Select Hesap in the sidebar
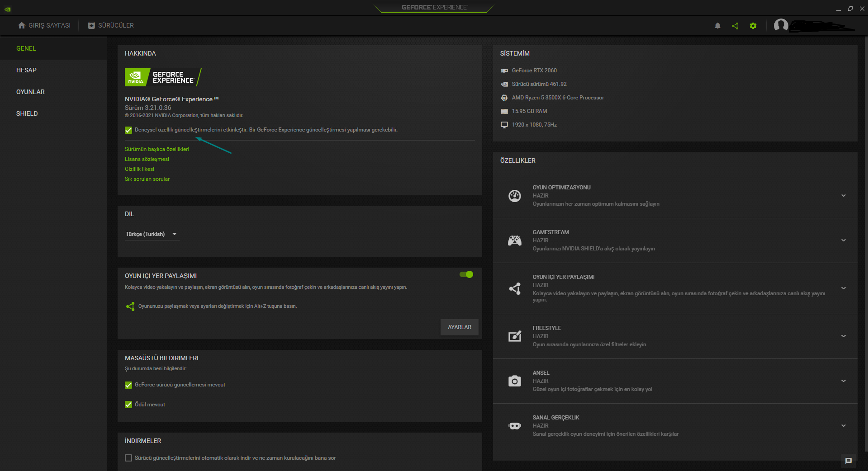Viewport: 868px width, 471px height. click(53, 70)
